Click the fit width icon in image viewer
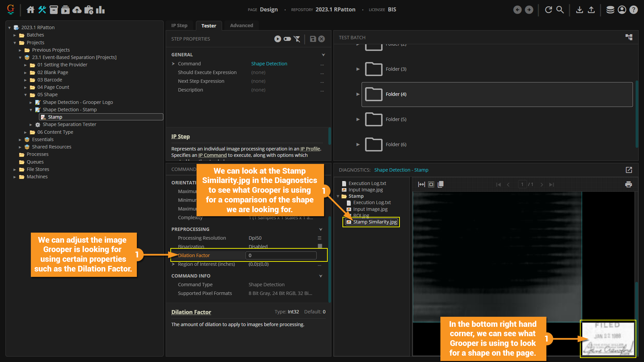Image resolution: width=644 pixels, height=362 pixels. click(x=421, y=184)
